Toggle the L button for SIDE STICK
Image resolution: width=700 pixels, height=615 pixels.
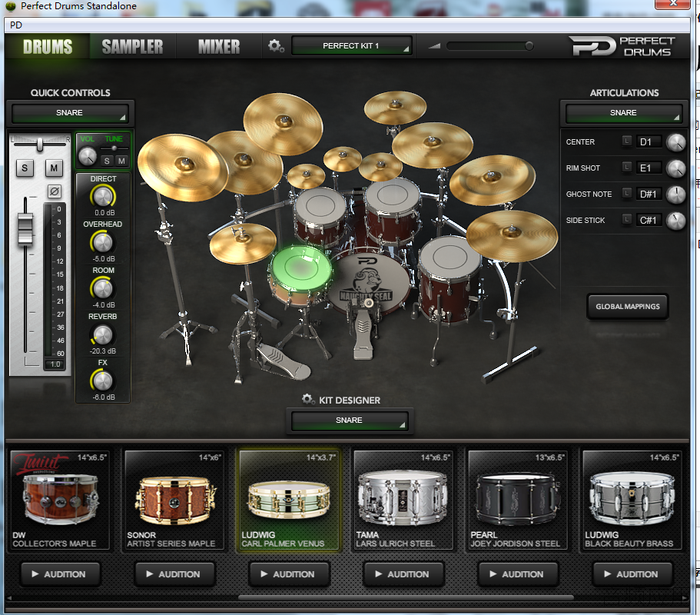[x=627, y=219]
